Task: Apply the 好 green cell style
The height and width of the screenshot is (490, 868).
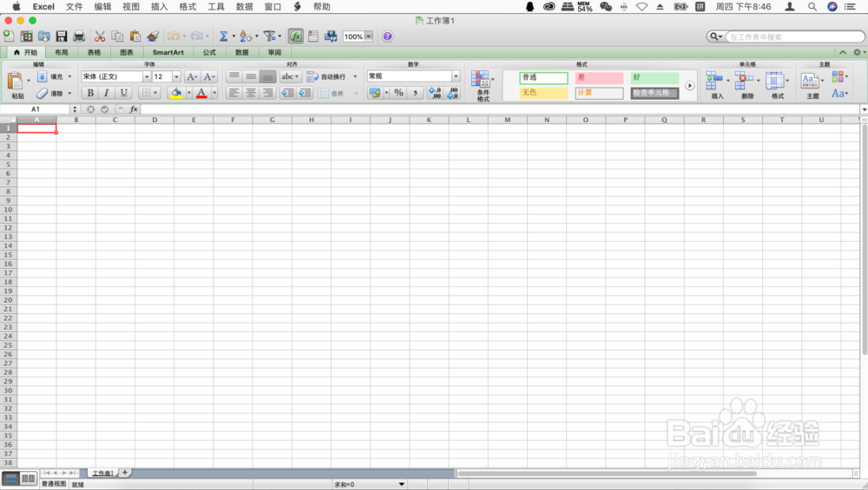Action: click(654, 77)
